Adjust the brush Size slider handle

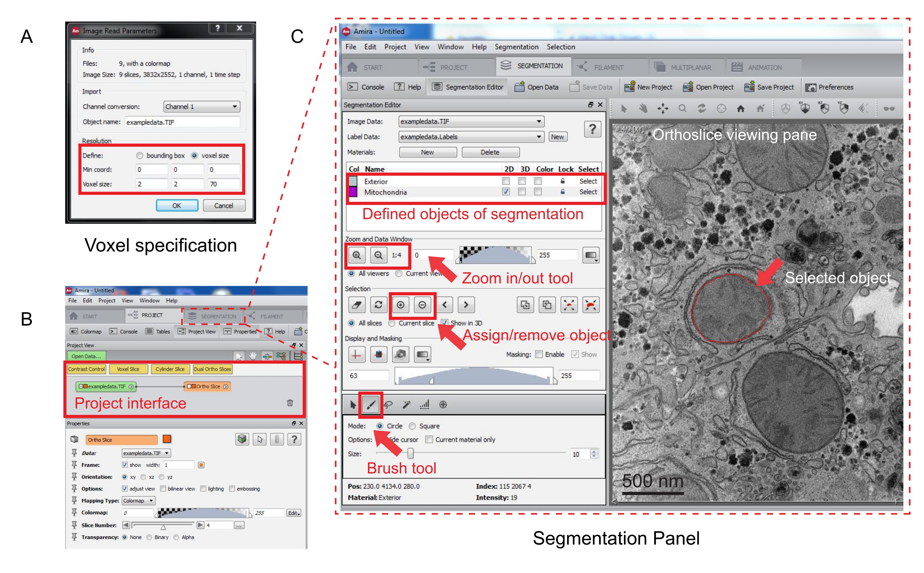coord(410,453)
